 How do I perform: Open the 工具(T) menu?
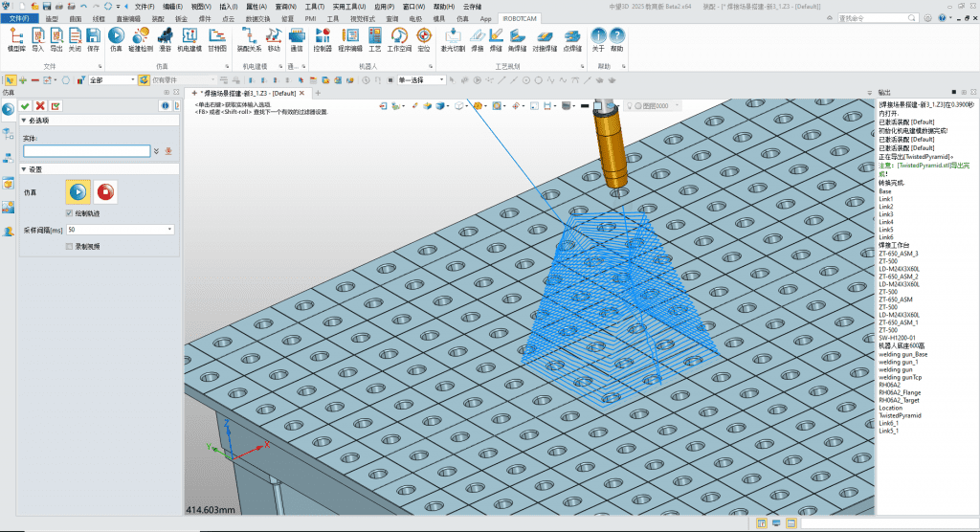coord(314,7)
